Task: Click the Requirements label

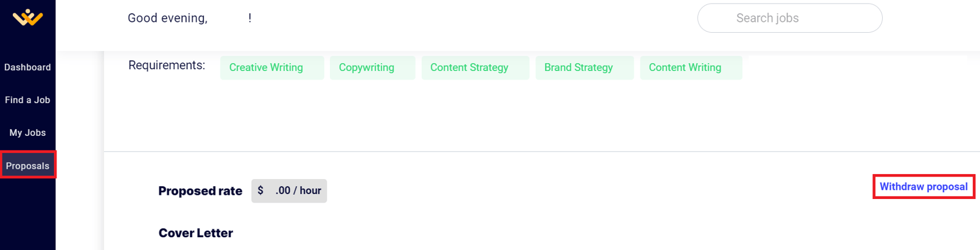Action: click(x=166, y=66)
